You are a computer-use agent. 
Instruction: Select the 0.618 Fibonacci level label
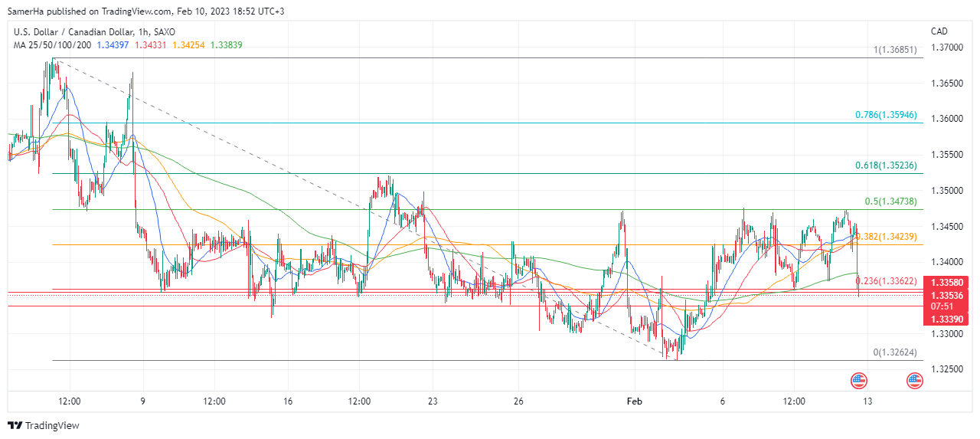[885, 165]
